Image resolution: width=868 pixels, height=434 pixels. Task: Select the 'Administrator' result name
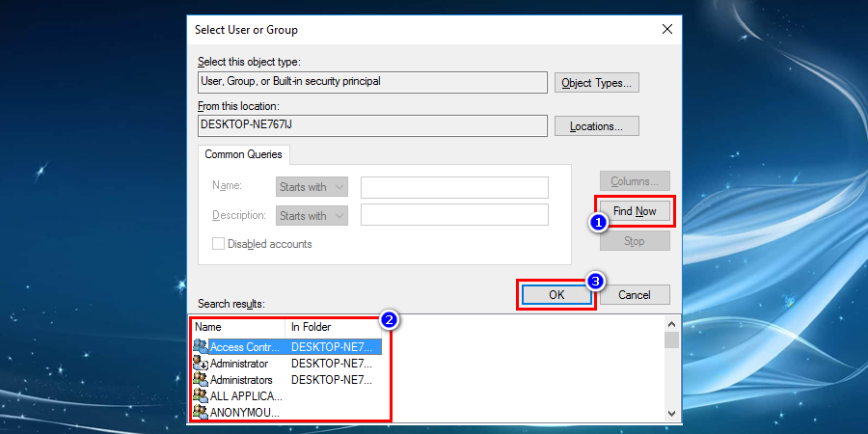[x=239, y=364]
